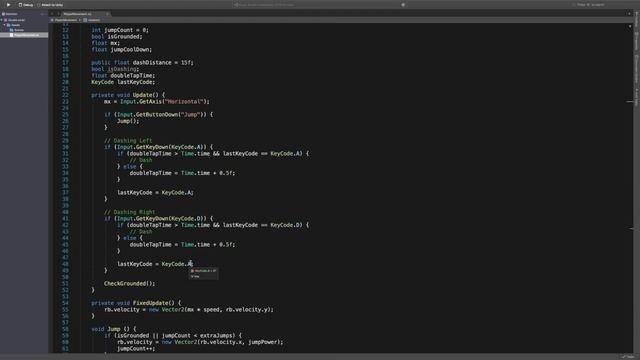
Task: Click "public float dashDistance = 15f;" line
Action: [142, 63]
